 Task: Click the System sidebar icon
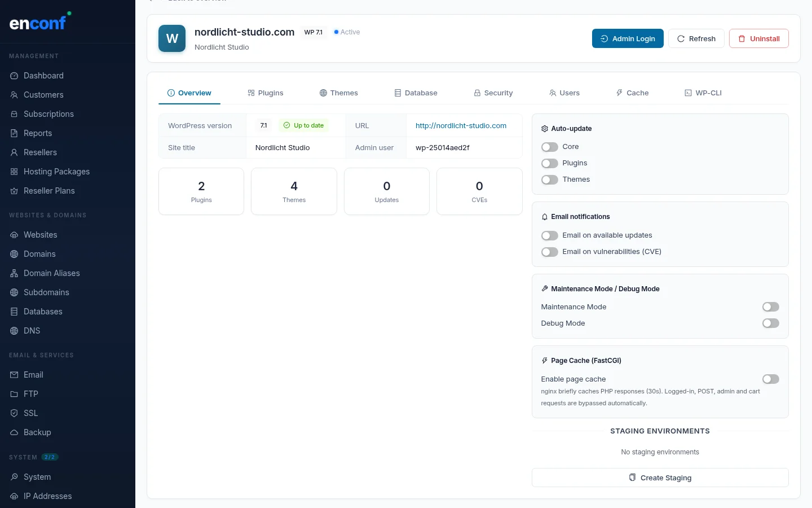click(x=14, y=477)
